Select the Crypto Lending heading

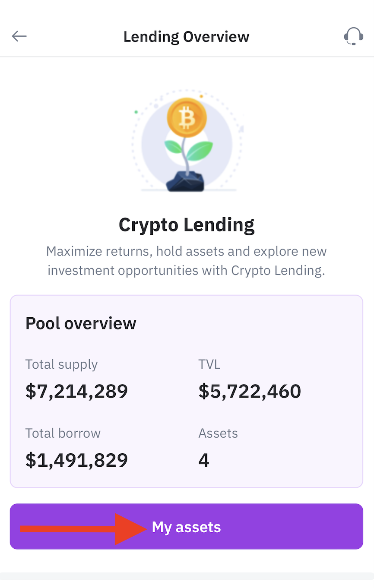[x=187, y=224]
